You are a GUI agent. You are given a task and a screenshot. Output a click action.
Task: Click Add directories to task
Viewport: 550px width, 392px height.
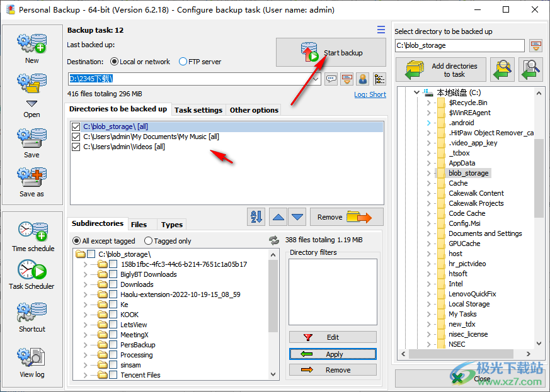[441, 70]
